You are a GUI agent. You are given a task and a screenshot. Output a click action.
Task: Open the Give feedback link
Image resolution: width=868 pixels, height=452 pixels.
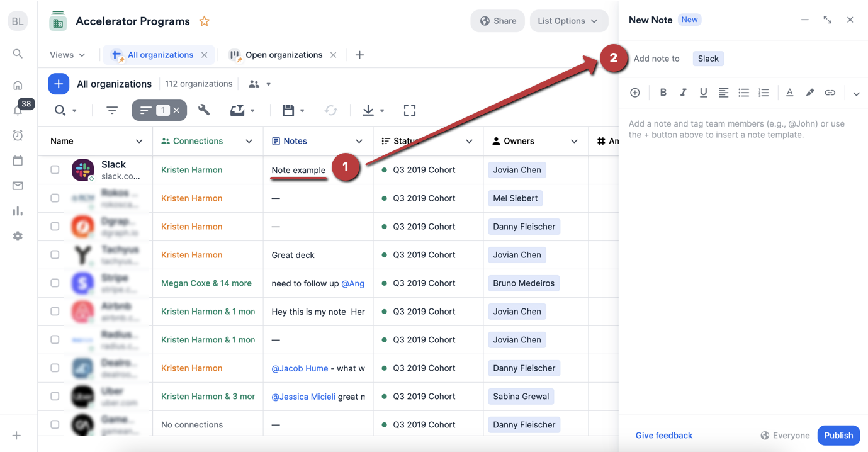click(663, 435)
